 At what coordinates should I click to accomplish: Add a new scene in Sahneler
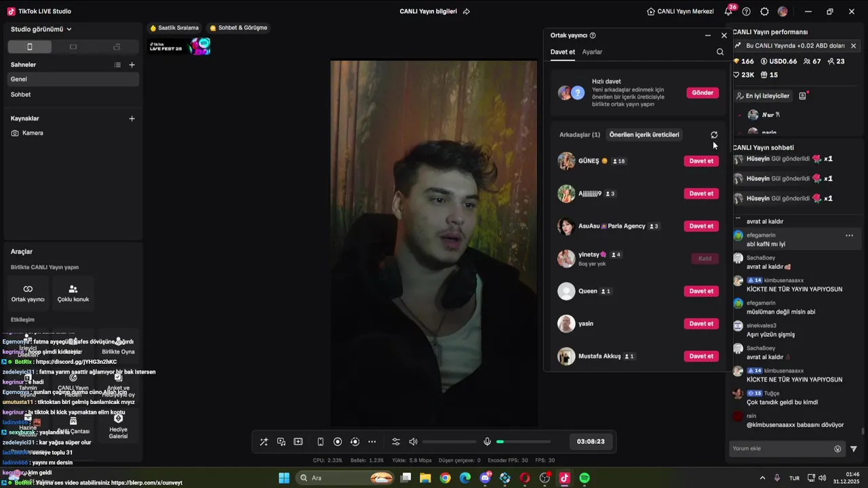132,65
